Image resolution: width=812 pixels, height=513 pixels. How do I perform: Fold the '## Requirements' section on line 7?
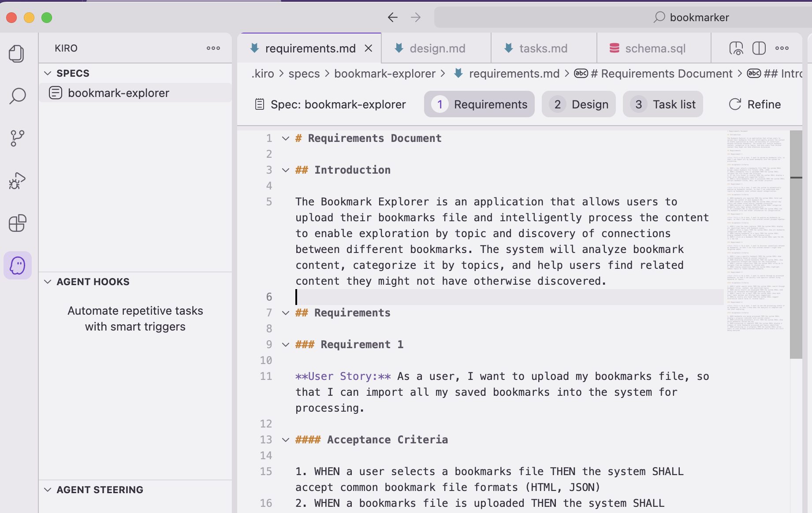[286, 313]
